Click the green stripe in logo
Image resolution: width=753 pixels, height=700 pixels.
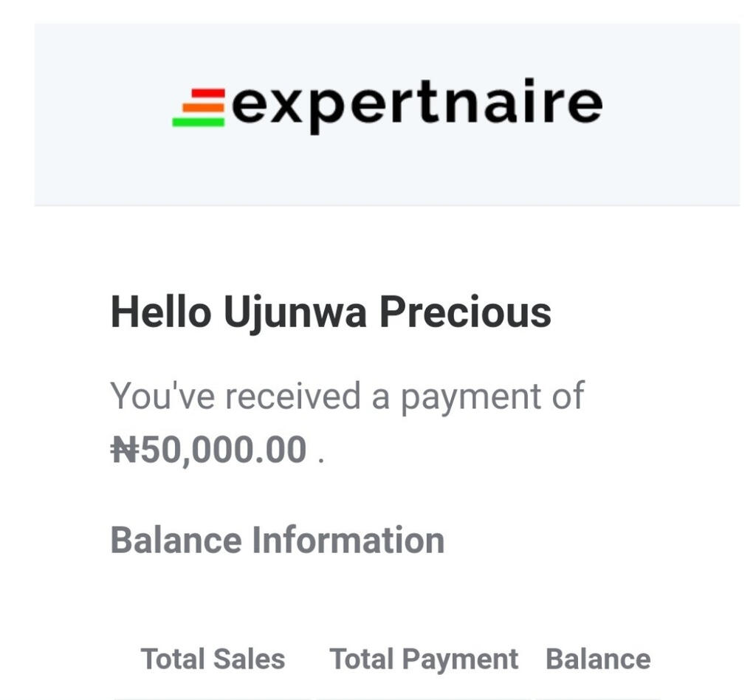(x=198, y=122)
